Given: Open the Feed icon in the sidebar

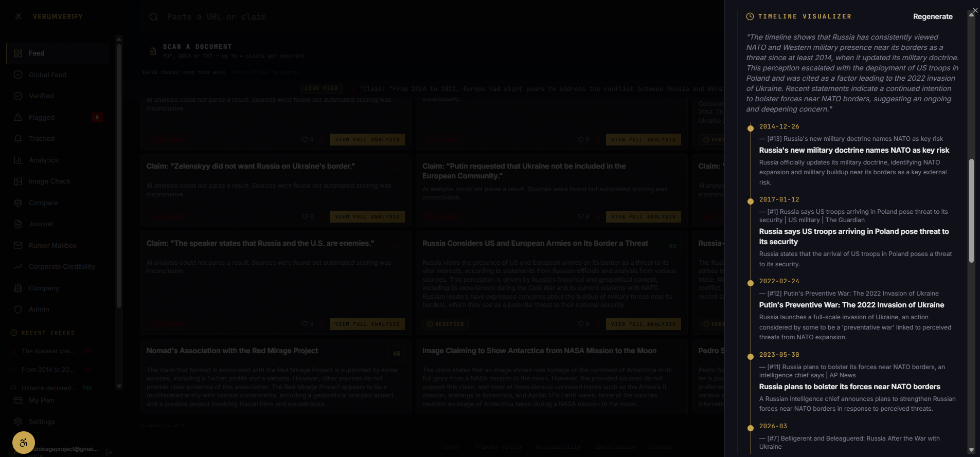Looking at the screenshot, I should 18,53.
